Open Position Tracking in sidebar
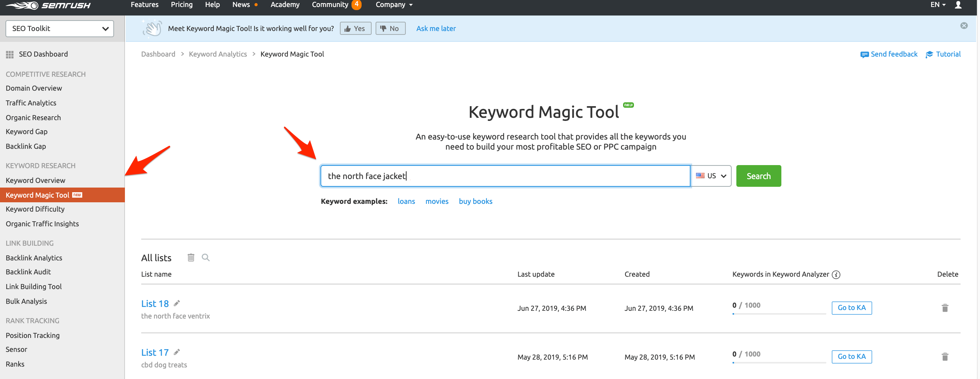This screenshot has height=379, width=980. pyautogui.click(x=33, y=336)
